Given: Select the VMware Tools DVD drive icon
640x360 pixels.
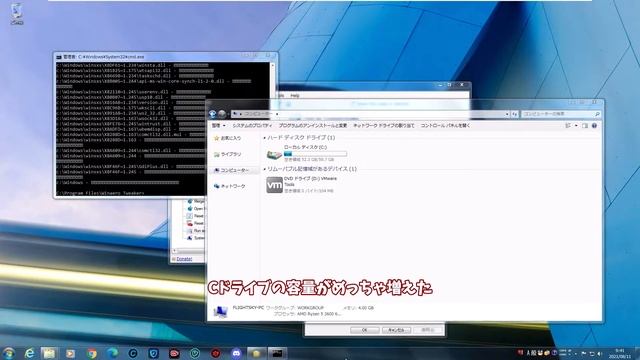Looking at the screenshot, I should click(274, 185).
